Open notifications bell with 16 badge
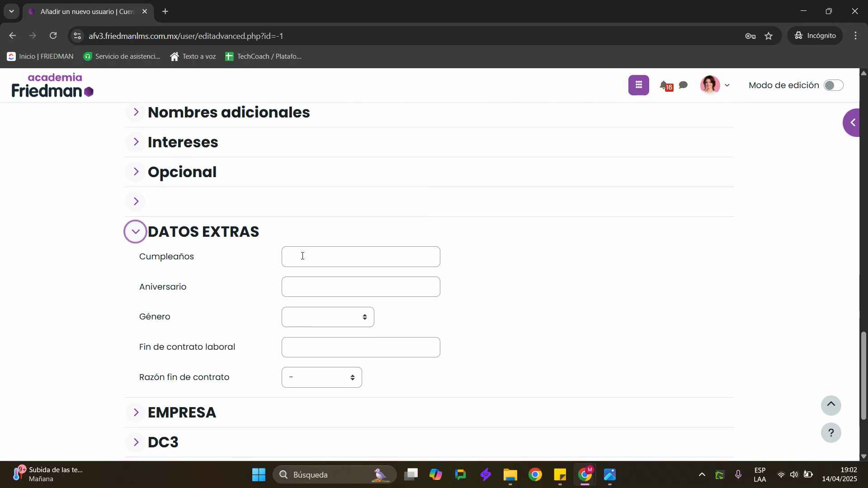The image size is (868, 488). pyautogui.click(x=665, y=85)
